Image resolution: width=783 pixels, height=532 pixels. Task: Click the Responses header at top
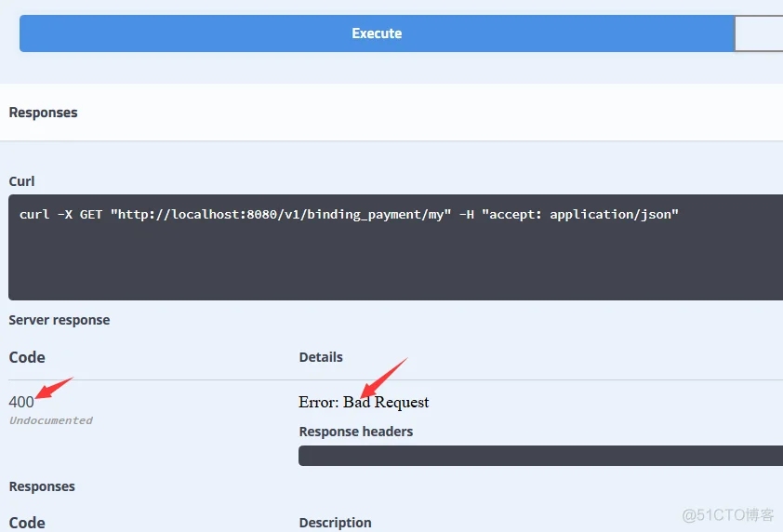coord(44,113)
